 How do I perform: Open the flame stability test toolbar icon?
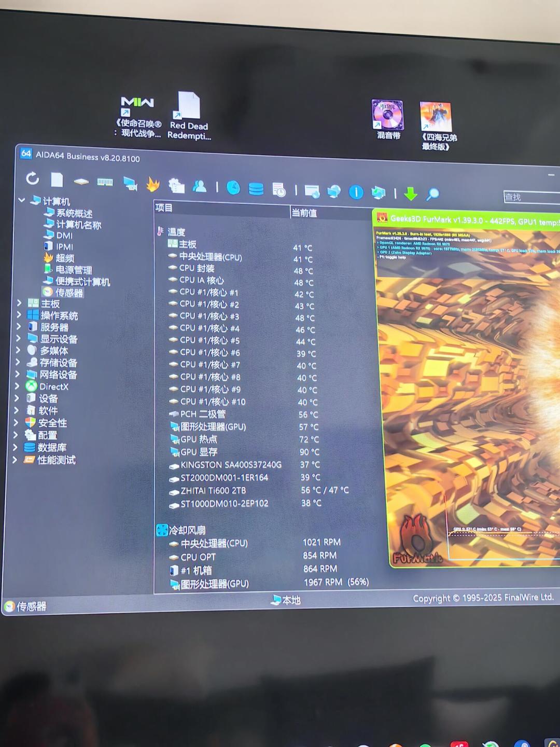coord(153,184)
